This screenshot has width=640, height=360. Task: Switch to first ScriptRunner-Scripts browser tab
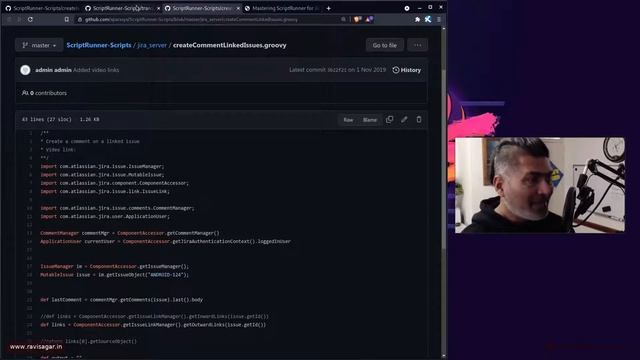pos(41,8)
